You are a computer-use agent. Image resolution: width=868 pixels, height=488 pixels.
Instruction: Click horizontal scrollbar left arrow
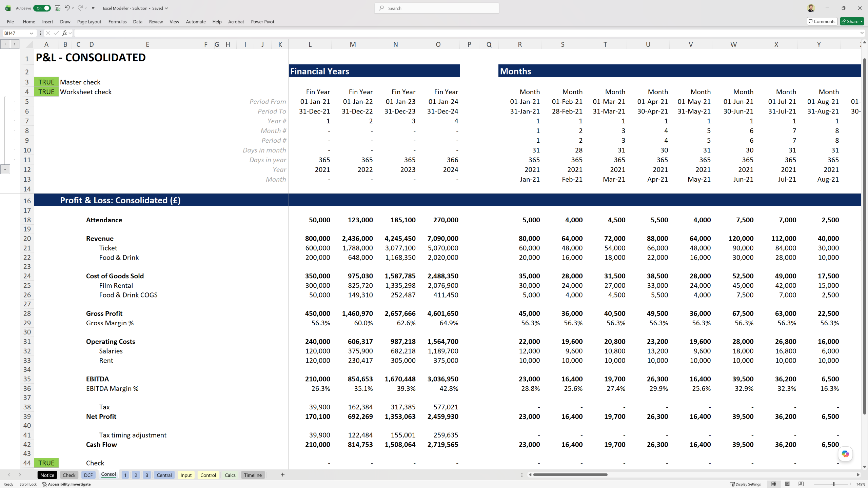pyautogui.click(x=530, y=475)
